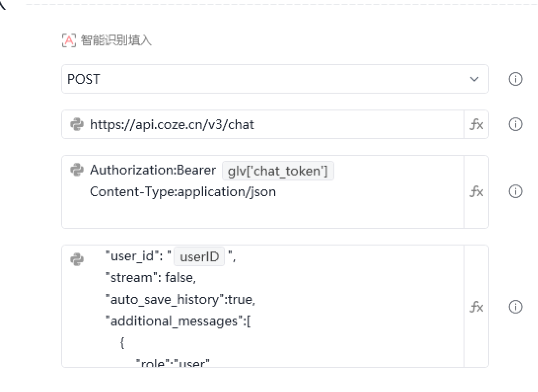
Task: Click the info icon beside the POST method
Action: click(515, 79)
